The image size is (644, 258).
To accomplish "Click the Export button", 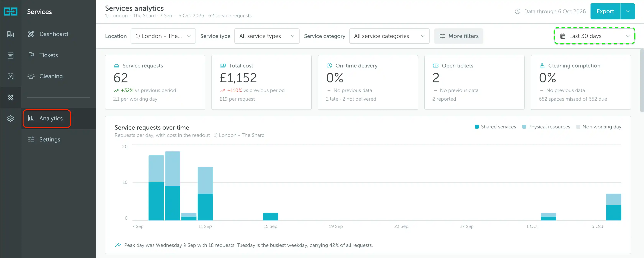I will 605,11.
